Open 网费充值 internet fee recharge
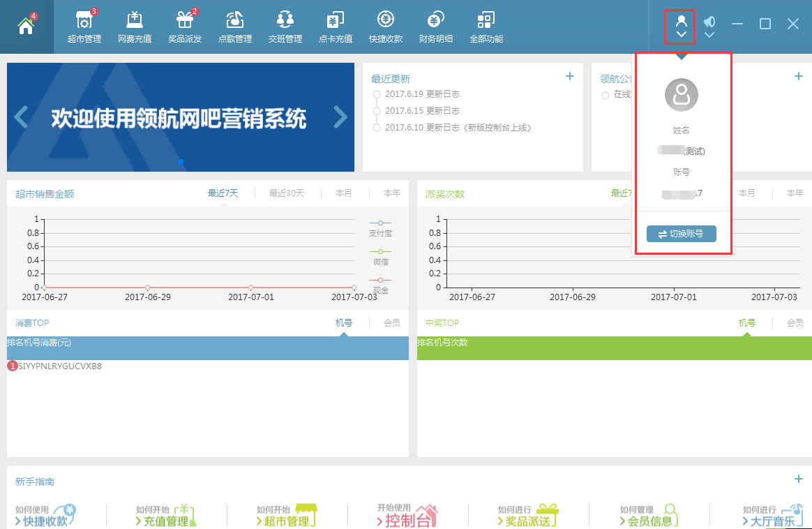812x529 pixels. (135, 27)
